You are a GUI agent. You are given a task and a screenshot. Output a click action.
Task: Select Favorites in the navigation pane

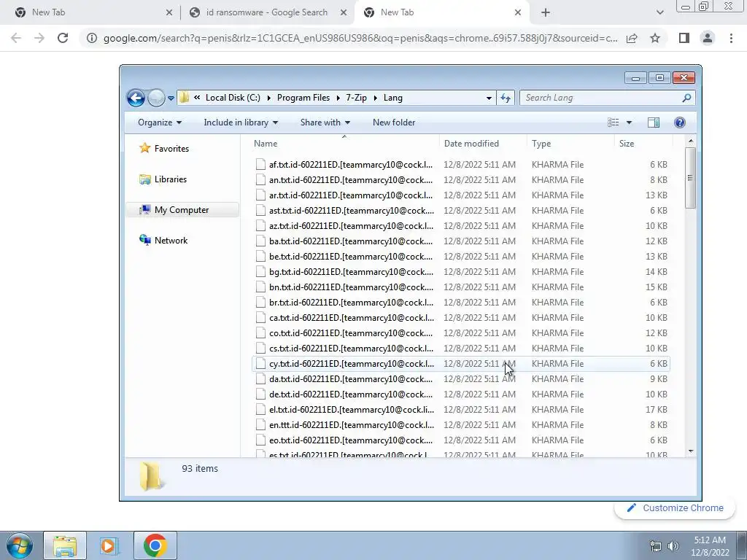click(x=164, y=149)
